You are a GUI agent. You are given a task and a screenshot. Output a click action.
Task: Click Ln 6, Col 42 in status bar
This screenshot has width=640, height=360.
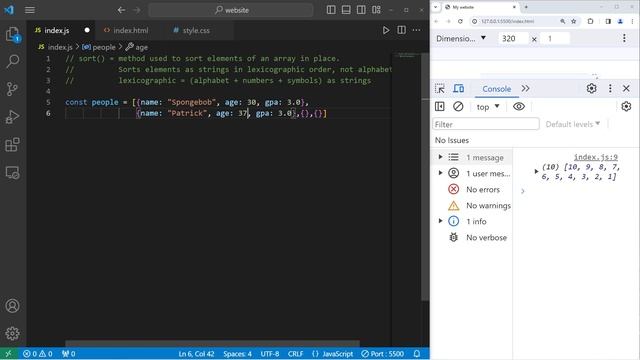click(196, 353)
